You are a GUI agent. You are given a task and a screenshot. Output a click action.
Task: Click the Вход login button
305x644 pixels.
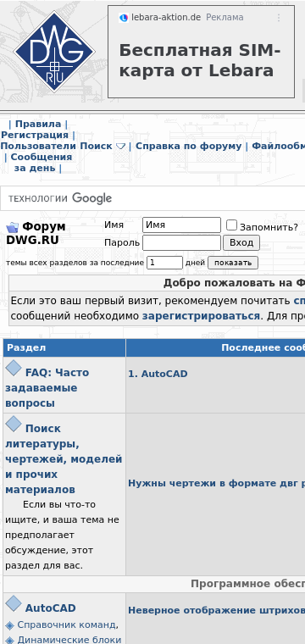(x=241, y=242)
